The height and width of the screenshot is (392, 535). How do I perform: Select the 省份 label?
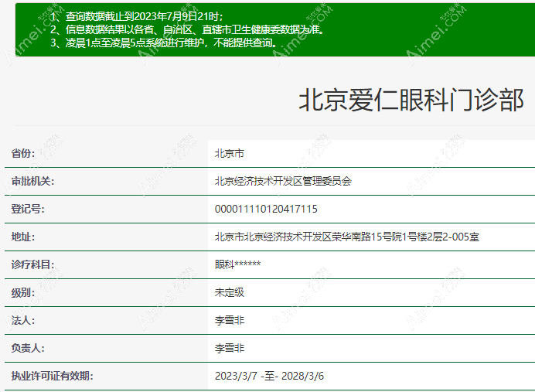23,153
